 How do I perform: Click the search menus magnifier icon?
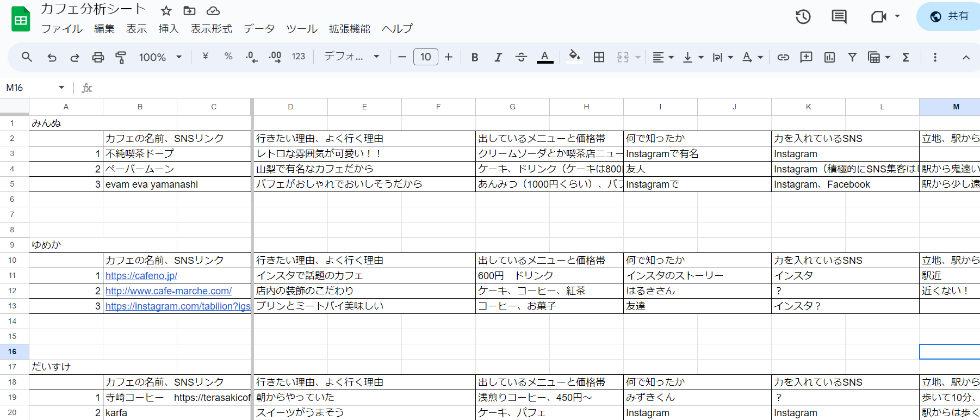(x=27, y=57)
